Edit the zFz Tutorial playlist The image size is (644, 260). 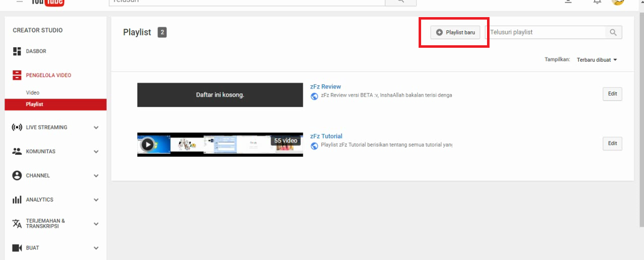[612, 143]
